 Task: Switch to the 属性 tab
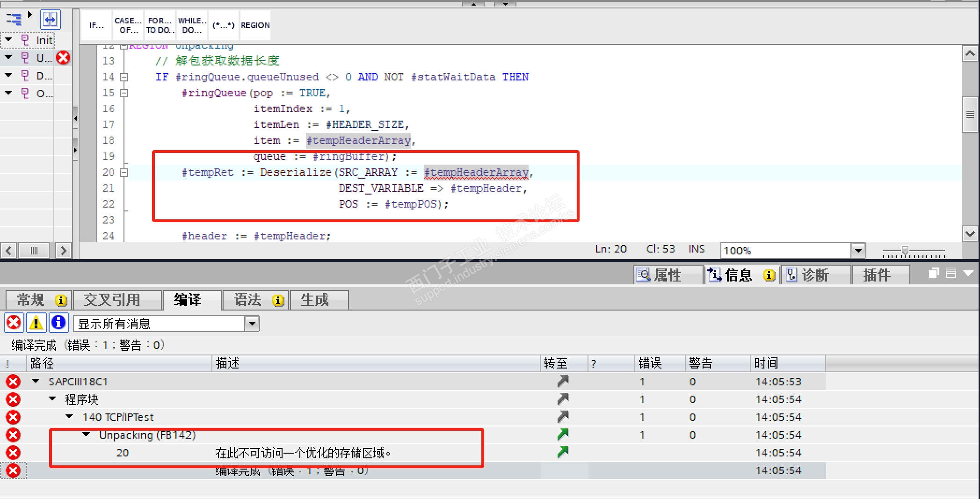[x=668, y=275]
